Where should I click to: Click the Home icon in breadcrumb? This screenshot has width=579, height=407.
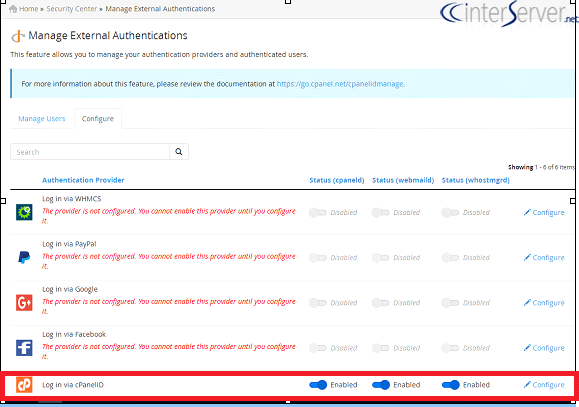click(x=13, y=9)
